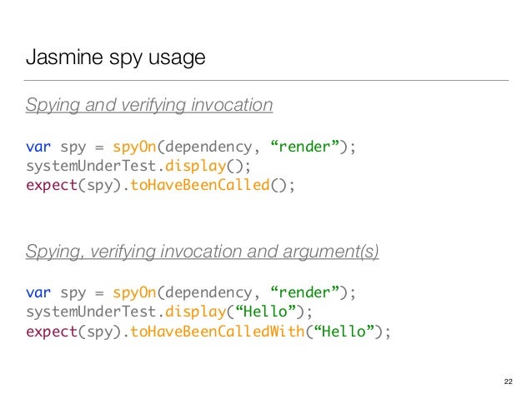The image size is (532, 399).
Task: Click the first orange 'spyOn' call
Action: point(134,147)
